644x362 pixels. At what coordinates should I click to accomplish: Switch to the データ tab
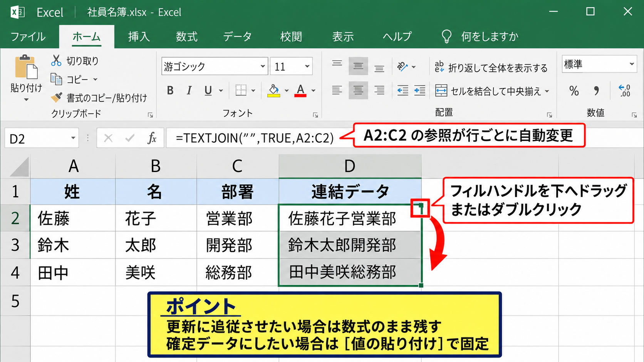point(237,37)
